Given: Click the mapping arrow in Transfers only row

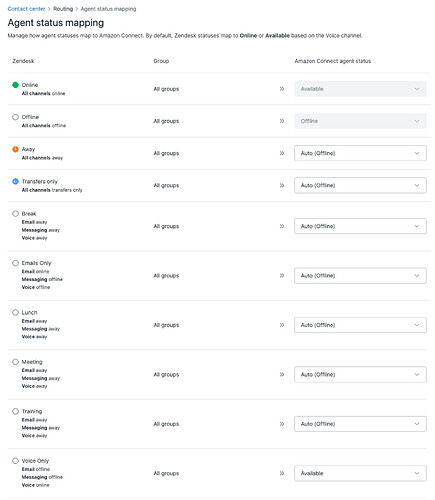Looking at the screenshot, I should pyautogui.click(x=282, y=185).
